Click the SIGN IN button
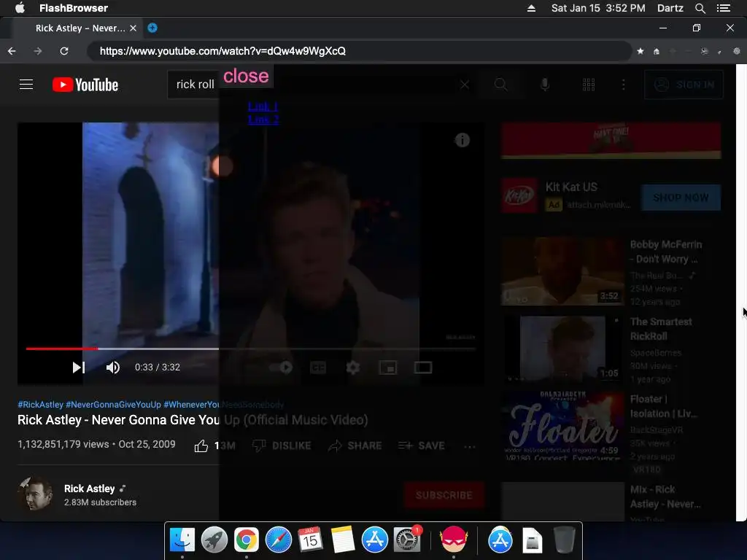Viewport: 747px width, 560px height. point(684,85)
